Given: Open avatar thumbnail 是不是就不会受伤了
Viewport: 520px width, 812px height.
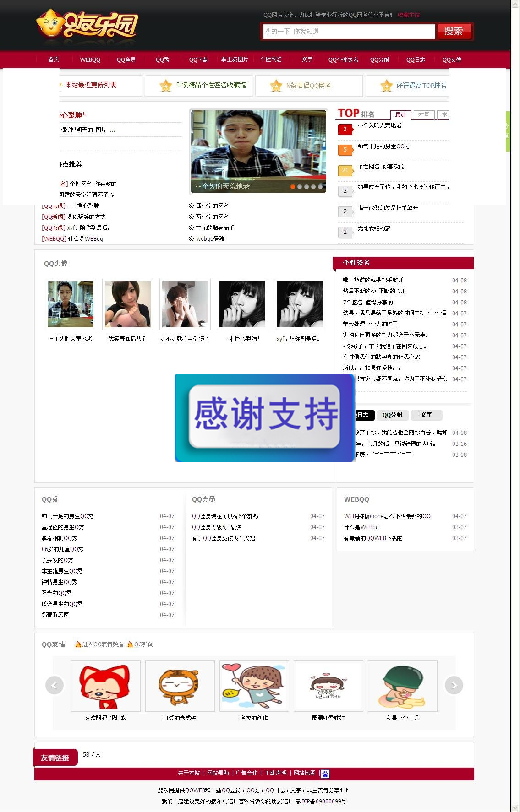Looking at the screenshot, I should pyautogui.click(x=185, y=304).
